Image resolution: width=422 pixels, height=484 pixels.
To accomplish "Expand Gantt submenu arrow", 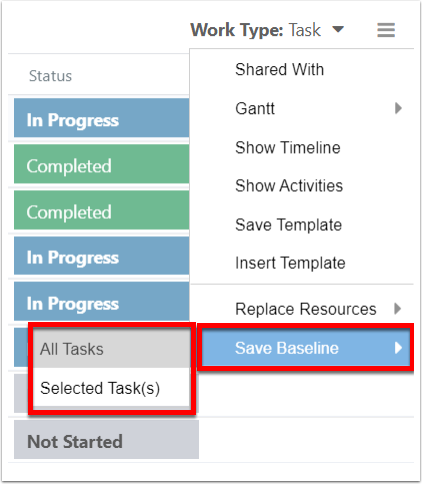I will (398, 108).
